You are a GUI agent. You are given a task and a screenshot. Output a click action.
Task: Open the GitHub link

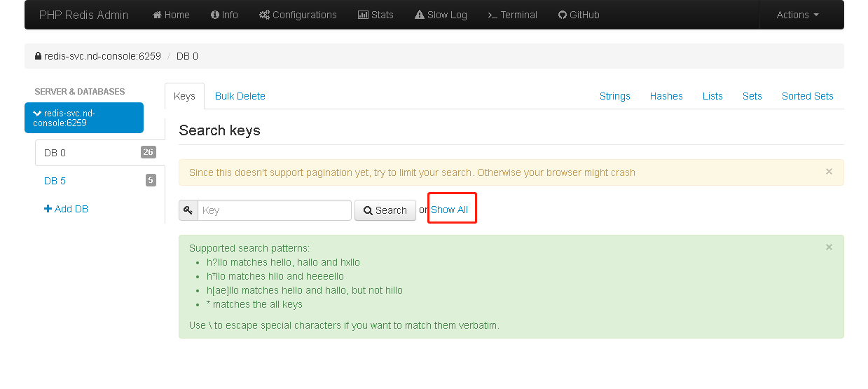point(579,15)
